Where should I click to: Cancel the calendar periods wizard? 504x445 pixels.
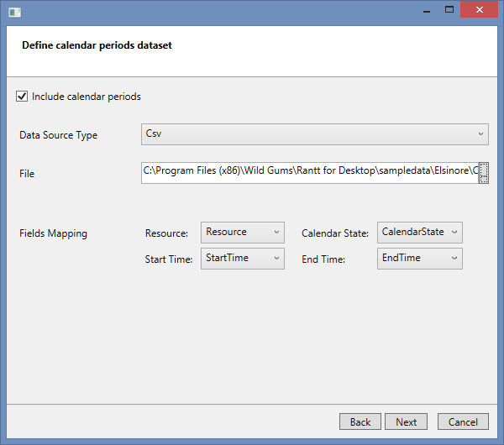coord(463,421)
